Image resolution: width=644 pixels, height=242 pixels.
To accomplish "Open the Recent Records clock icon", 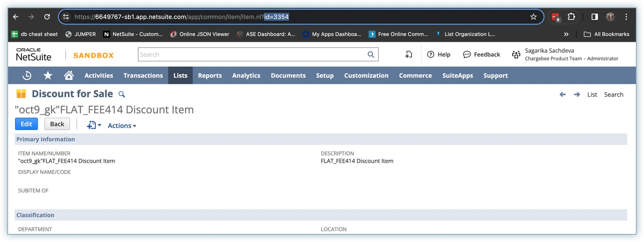I will 27,75.
